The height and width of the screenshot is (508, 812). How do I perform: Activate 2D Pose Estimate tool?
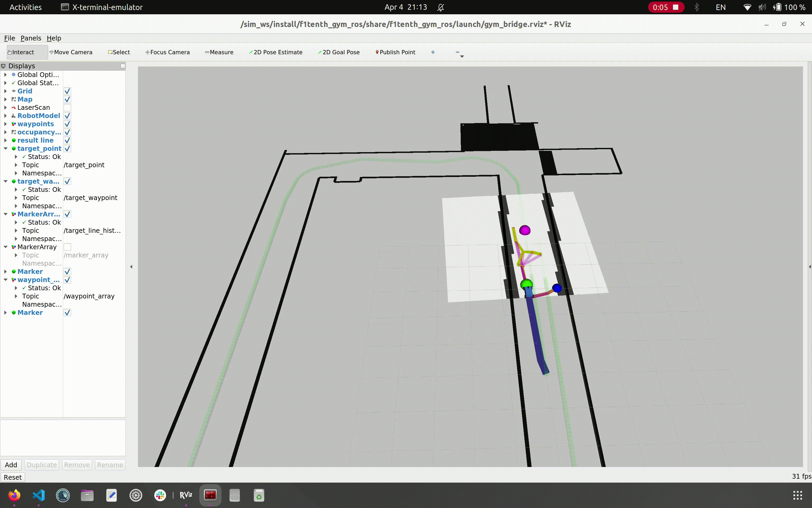[275, 52]
